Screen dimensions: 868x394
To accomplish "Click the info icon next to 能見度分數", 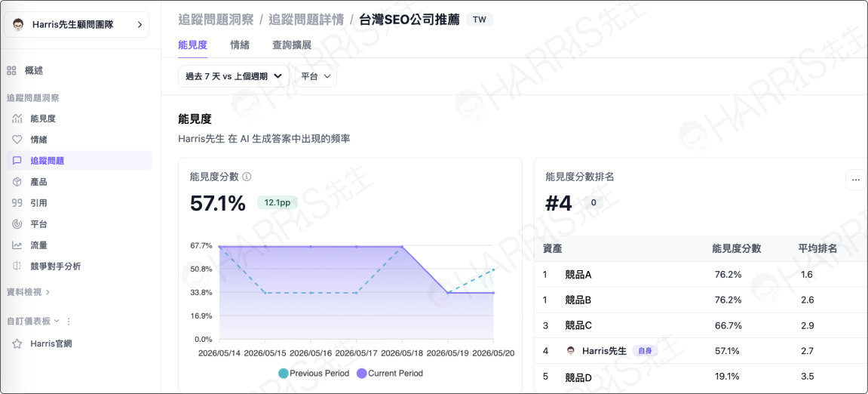I will pos(247,177).
